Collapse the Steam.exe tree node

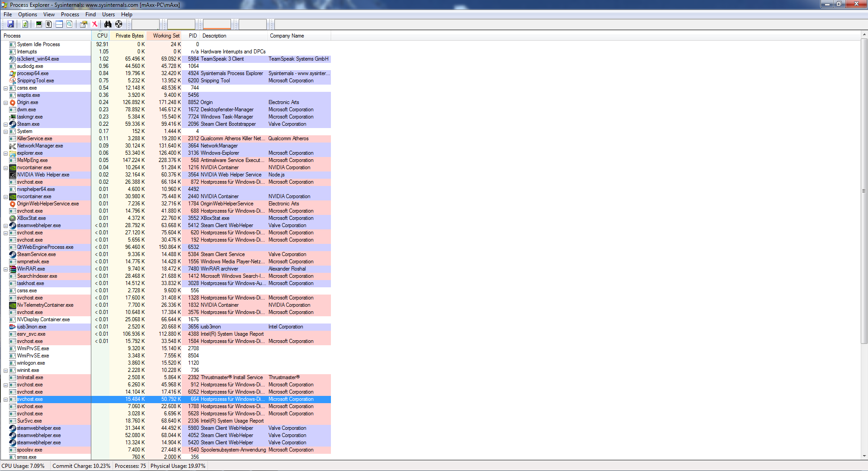click(5, 124)
